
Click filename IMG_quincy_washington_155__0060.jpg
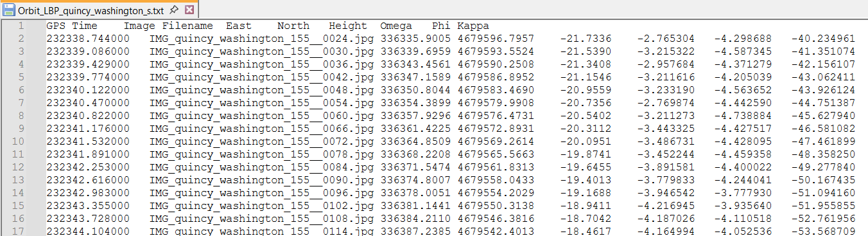tap(261, 116)
